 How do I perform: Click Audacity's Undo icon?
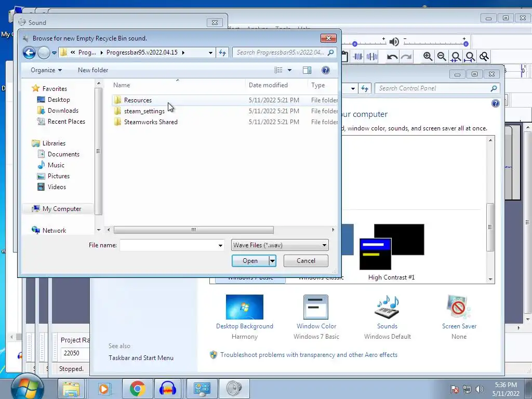click(x=392, y=57)
